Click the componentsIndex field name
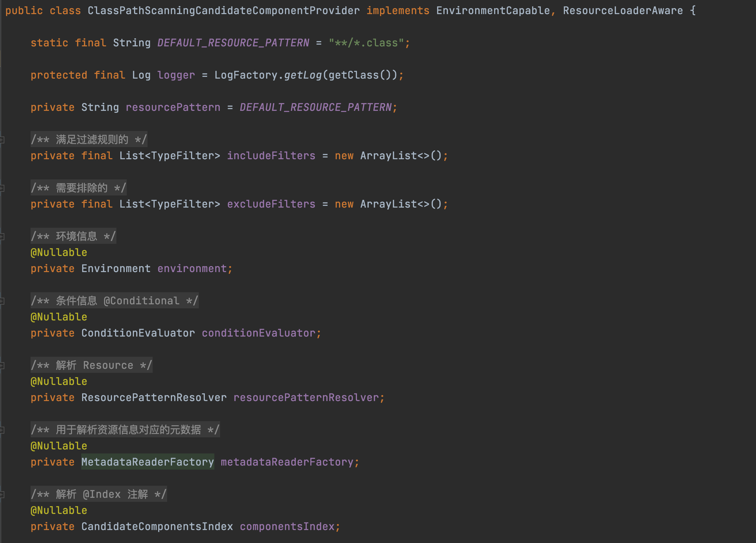 tap(287, 526)
